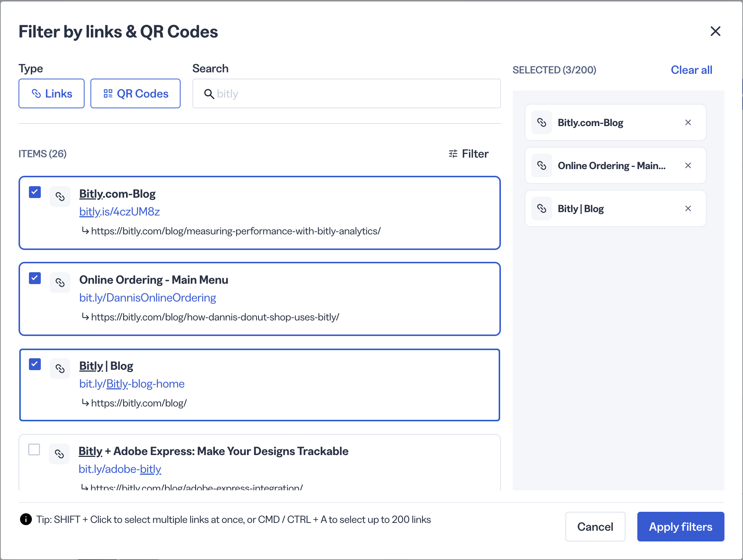Viewport: 743px width, 560px height.
Task: Click the link icon beside Bitly.com-Blog item
Action: [x=60, y=197]
